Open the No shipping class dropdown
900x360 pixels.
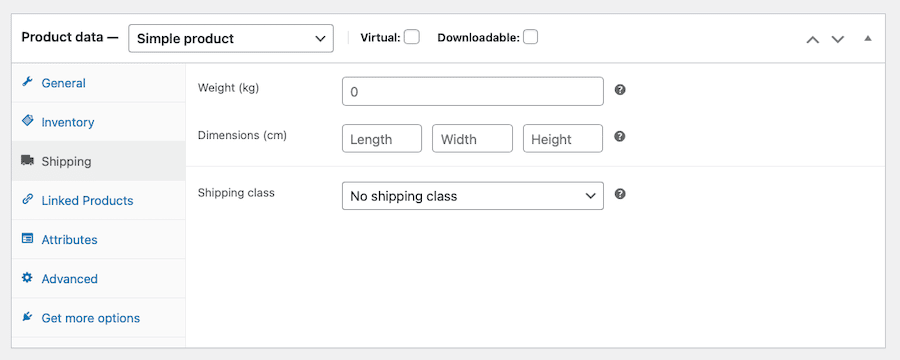tap(472, 196)
